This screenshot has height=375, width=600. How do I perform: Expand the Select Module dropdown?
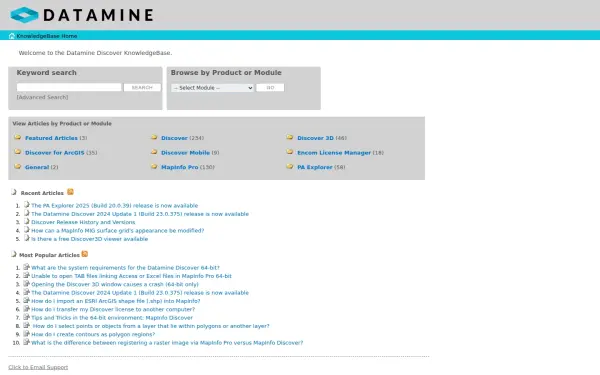coord(212,88)
